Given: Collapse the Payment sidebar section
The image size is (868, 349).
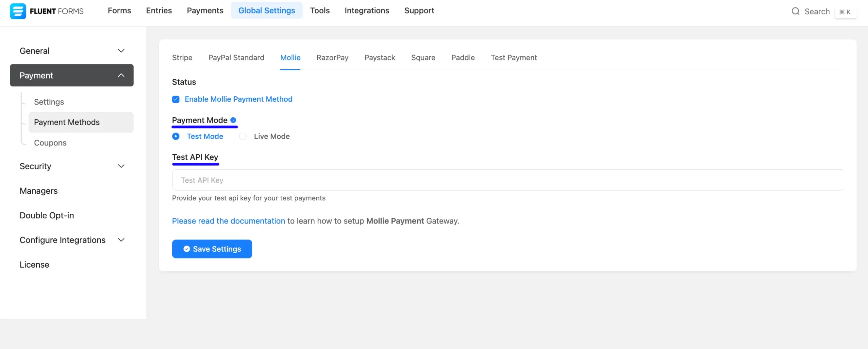Looking at the screenshot, I should [121, 75].
